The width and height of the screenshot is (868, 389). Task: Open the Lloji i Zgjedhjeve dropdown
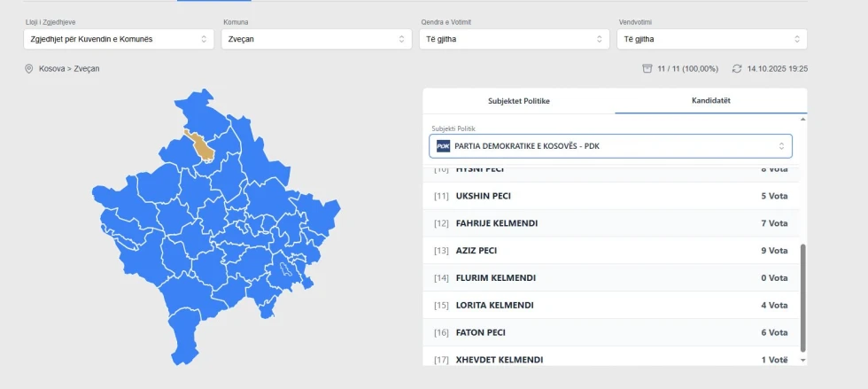(119, 39)
